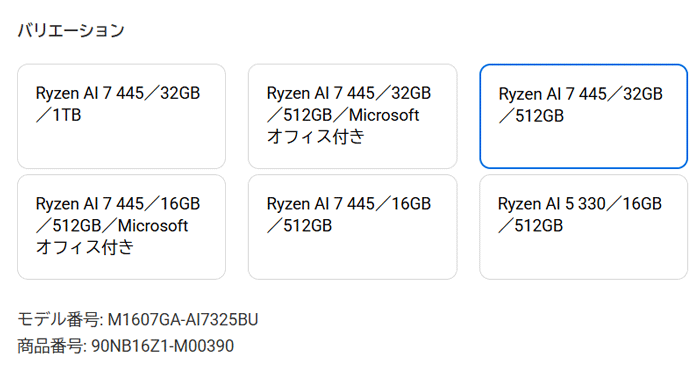This screenshot has width=700, height=382.
Task: Click the バリエーション heading text
Action: point(71,30)
